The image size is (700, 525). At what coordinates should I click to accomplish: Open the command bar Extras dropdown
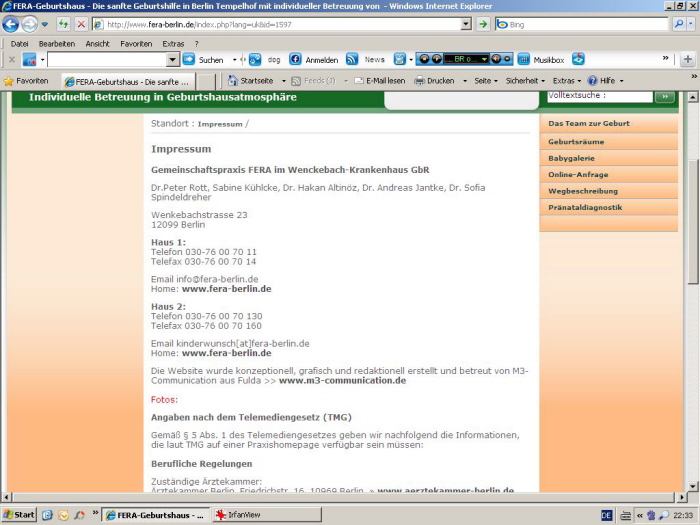tap(567, 81)
